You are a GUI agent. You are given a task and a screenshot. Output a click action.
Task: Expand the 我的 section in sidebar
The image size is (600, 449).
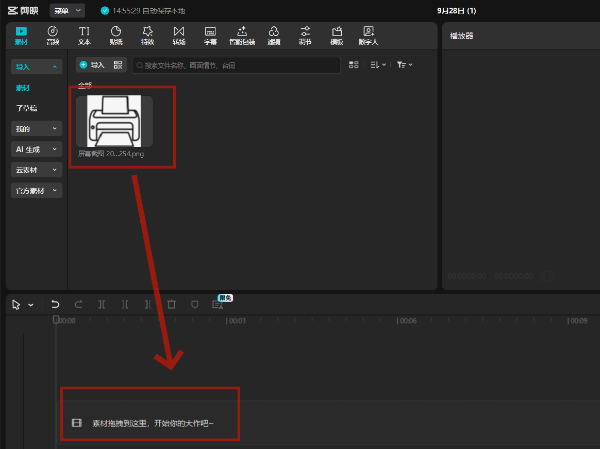(36, 129)
